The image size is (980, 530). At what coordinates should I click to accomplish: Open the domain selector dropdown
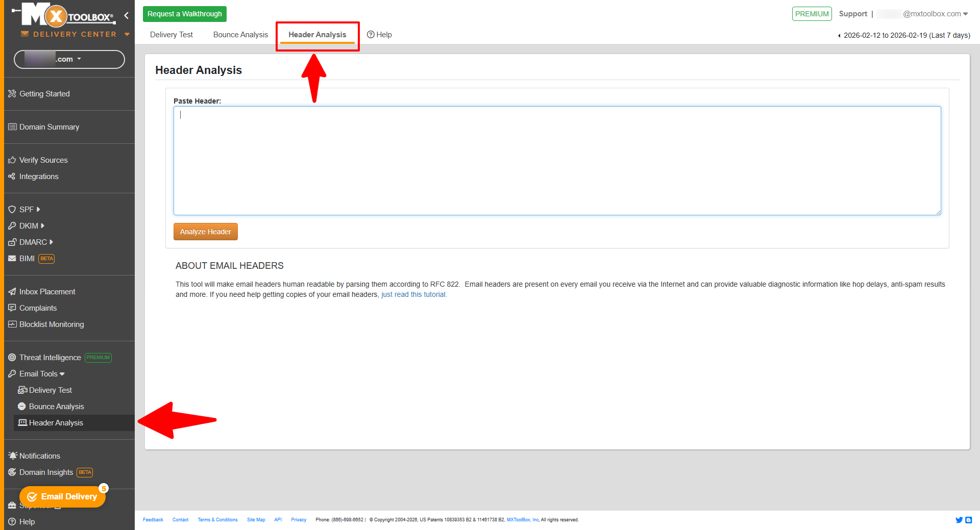pyautogui.click(x=69, y=59)
